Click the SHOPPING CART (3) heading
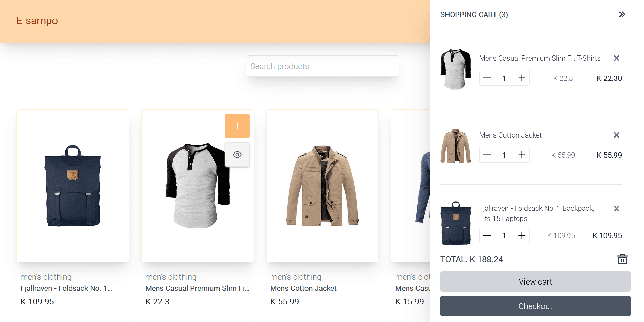 coord(474,15)
